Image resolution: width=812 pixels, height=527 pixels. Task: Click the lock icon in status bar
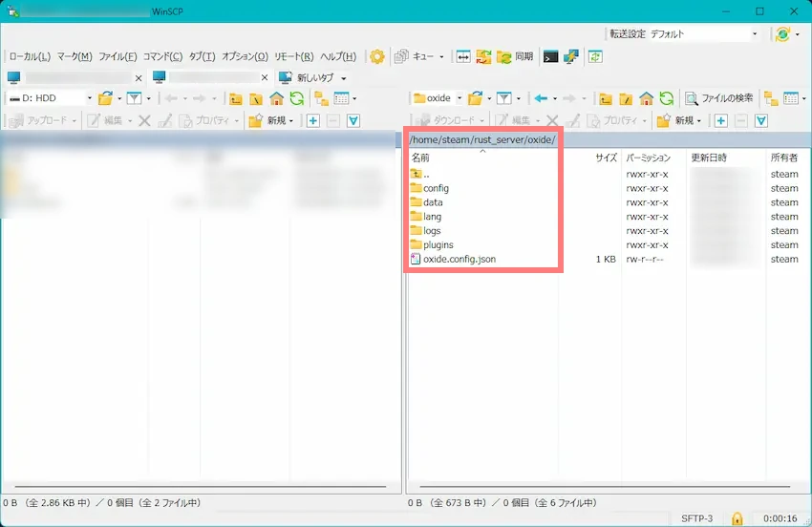pos(737,518)
